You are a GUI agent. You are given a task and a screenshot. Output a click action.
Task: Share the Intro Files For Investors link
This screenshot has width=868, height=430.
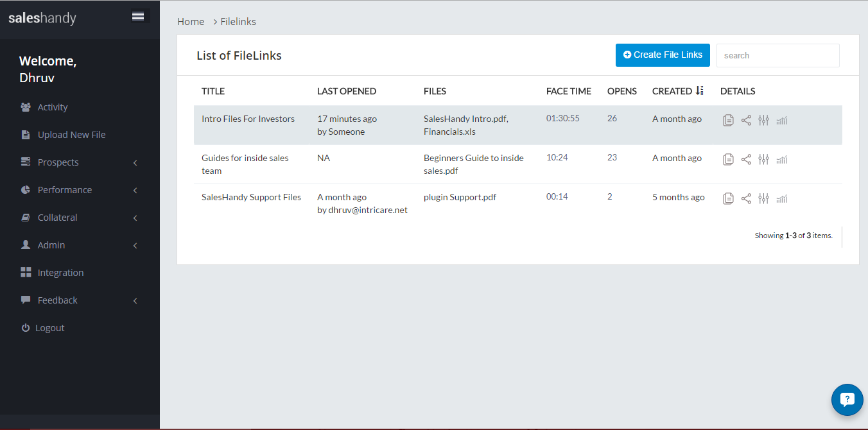[746, 120]
